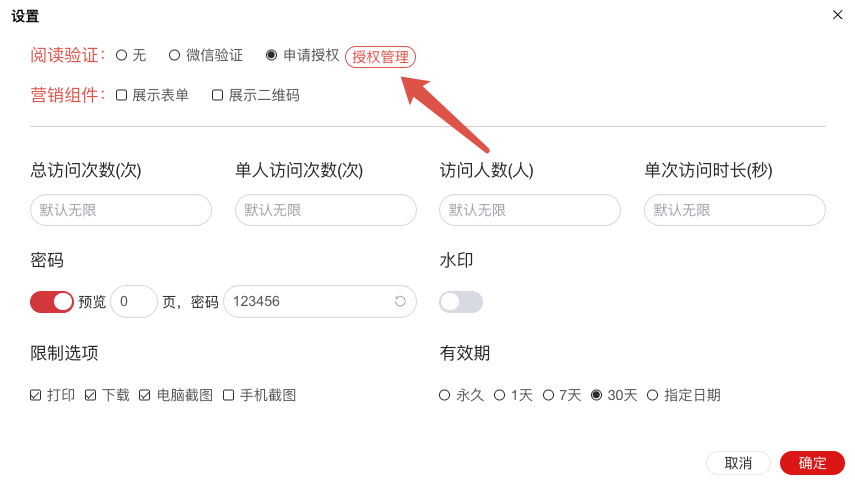The image size is (855, 486).
Task: Click the password refresh icon
Action: point(400,301)
